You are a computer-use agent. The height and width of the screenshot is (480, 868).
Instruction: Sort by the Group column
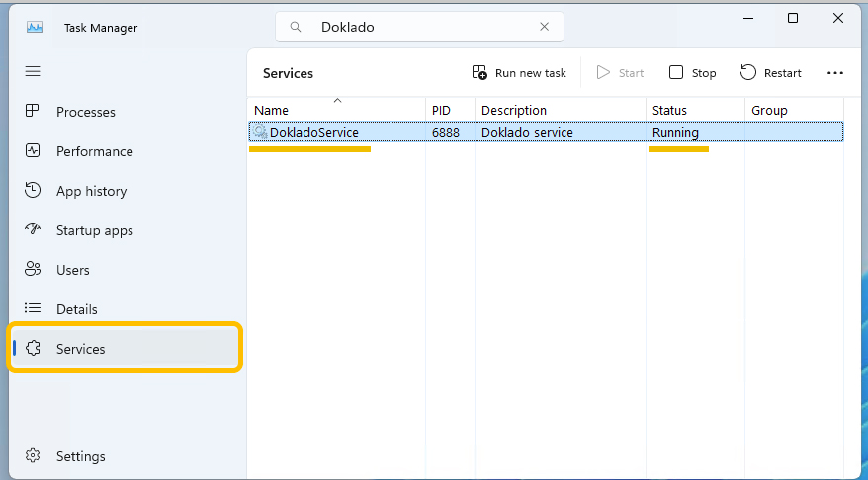795,110
